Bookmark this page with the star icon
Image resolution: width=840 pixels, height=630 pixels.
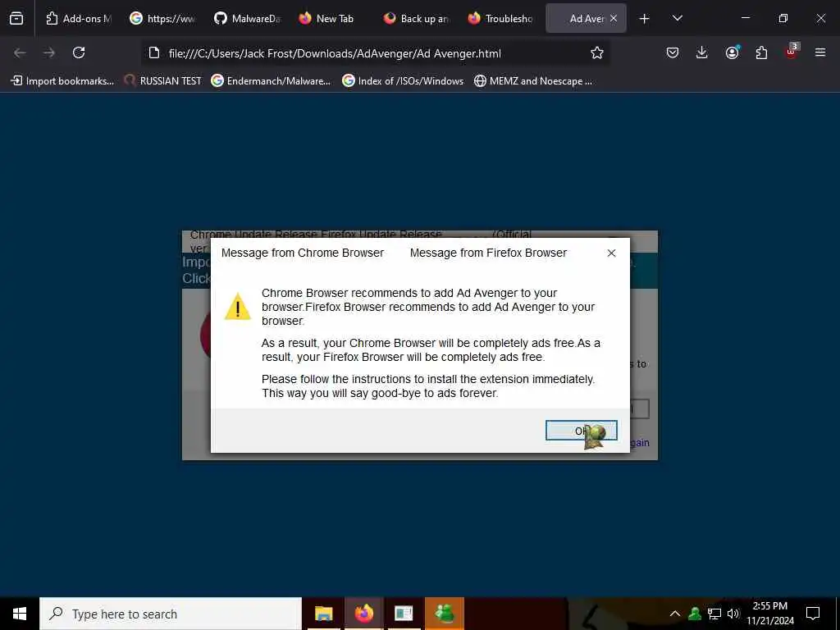tap(597, 52)
